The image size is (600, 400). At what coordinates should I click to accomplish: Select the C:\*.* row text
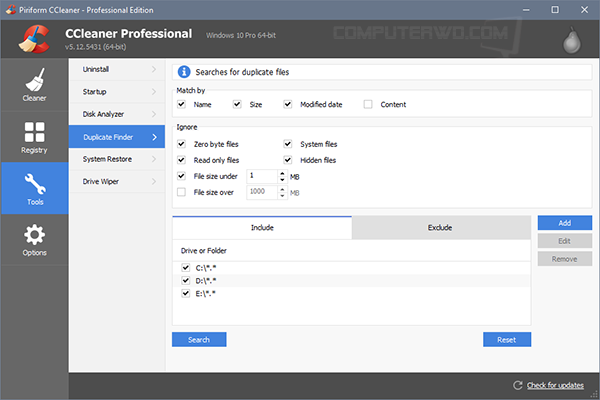[x=206, y=268]
